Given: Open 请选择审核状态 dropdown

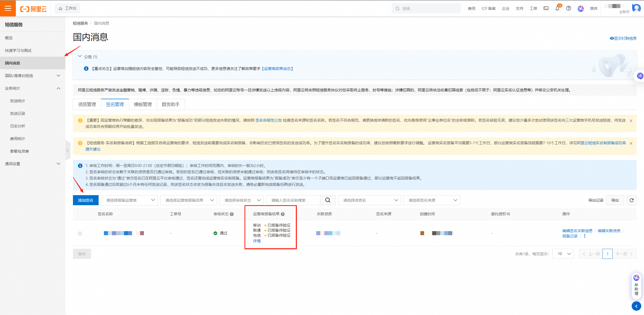Looking at the screenshot, I should tap(241, 200).
